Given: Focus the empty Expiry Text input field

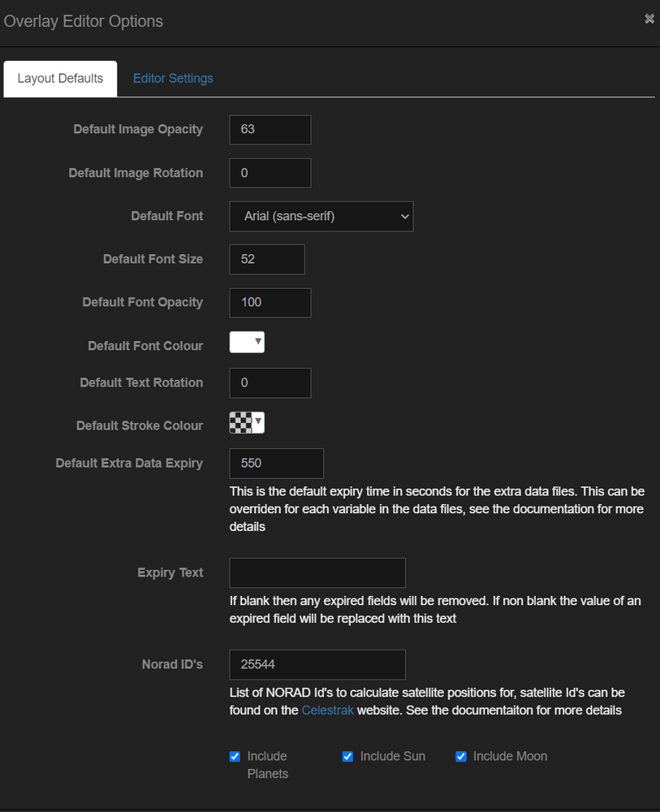Looking at the screenshot, I should click(x=317, y=572).
